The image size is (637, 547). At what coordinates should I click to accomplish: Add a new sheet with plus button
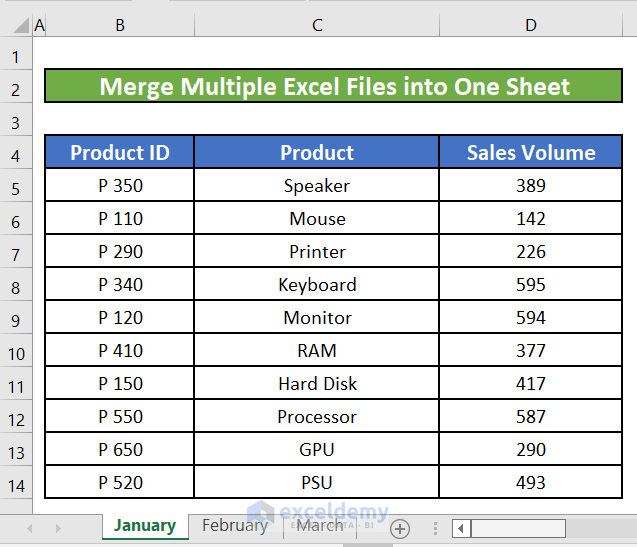pos(400,528)
